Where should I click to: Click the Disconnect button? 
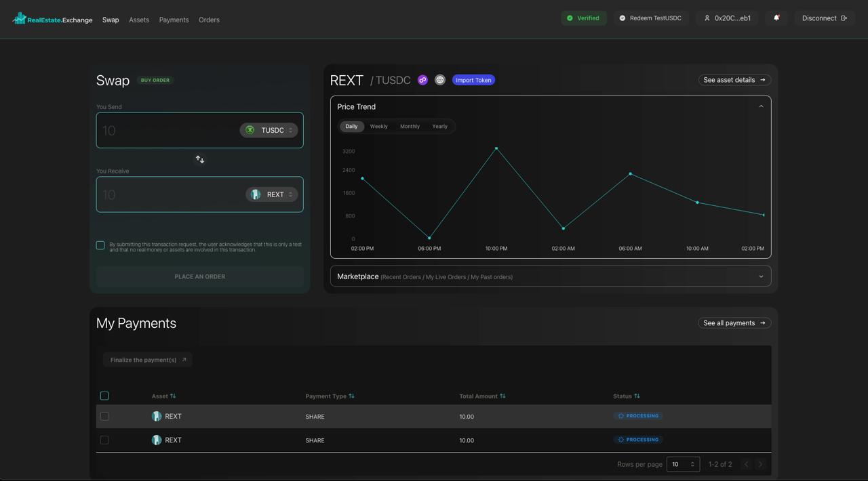click(825, 18)
